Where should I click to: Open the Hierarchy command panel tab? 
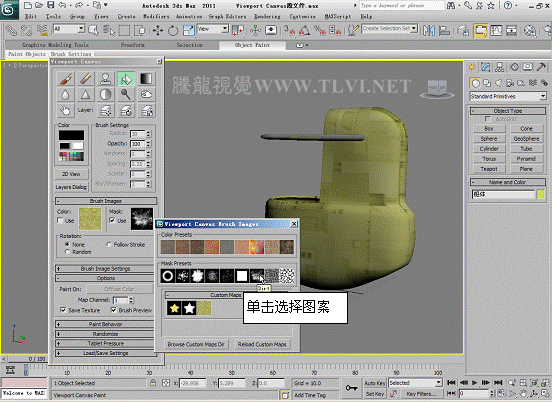point(499,67)
